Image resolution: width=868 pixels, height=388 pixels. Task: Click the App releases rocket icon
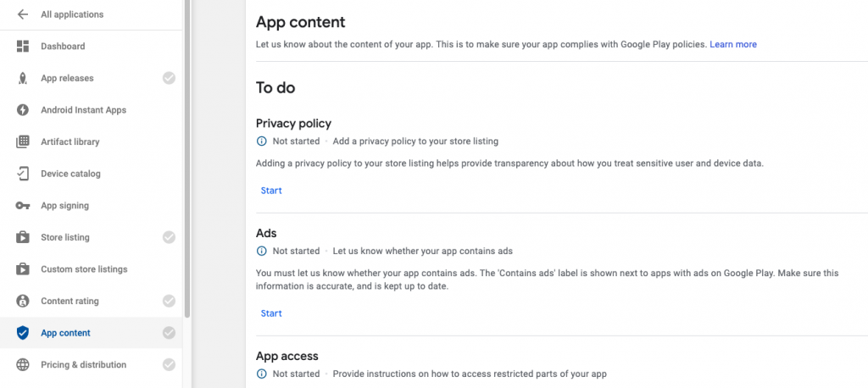tap(23, 79)
